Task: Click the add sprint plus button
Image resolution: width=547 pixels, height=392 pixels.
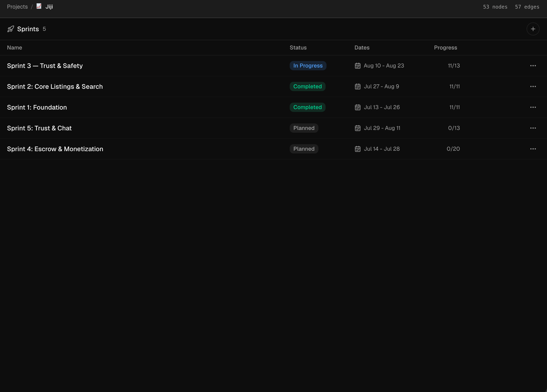Action: (x=533, y=29)
